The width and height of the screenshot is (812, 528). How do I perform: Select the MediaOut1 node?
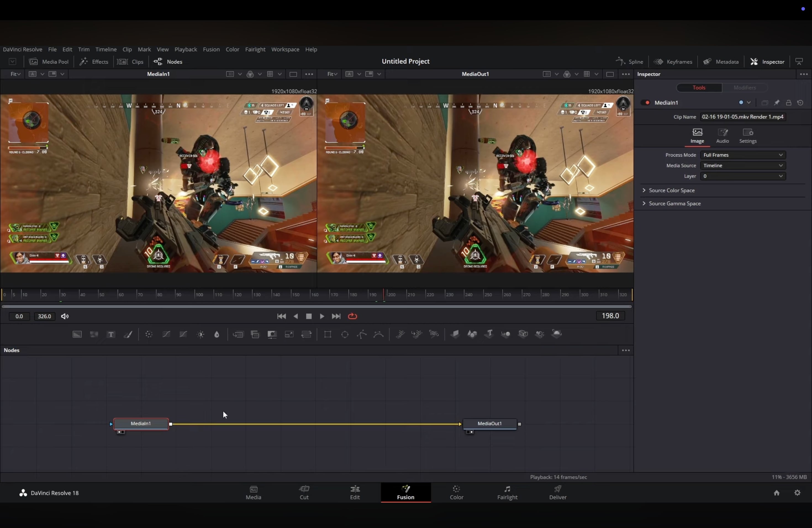[x=490, y=424]
